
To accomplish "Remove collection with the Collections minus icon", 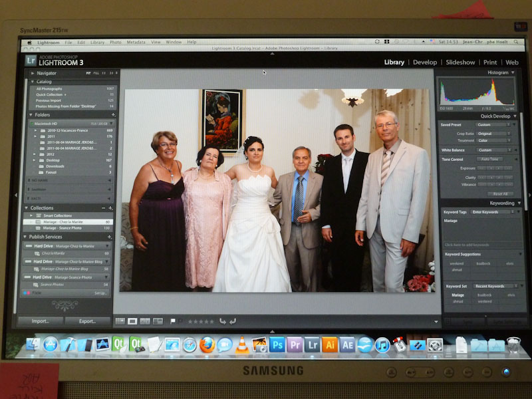I will [x=104, y=208].
